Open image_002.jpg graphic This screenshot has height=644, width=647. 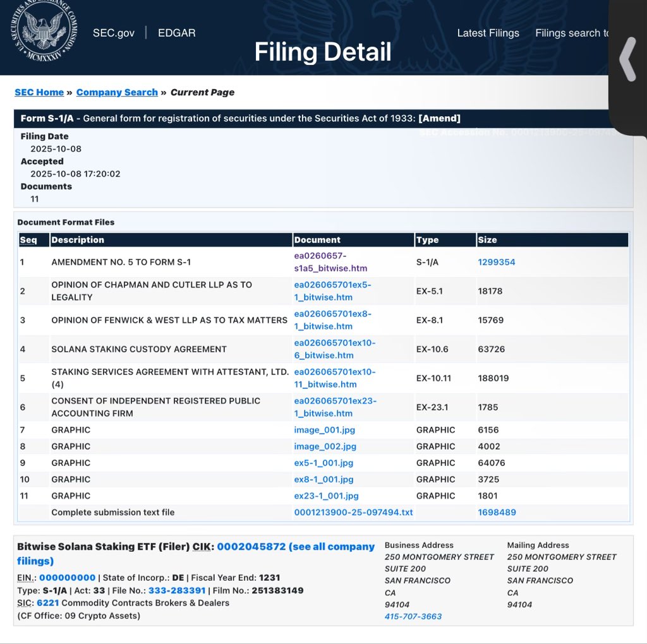tap(325, 446)
